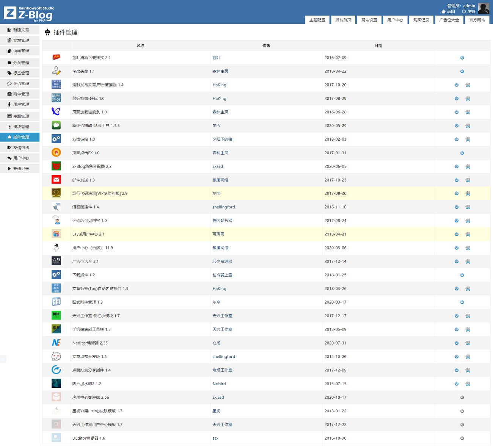
Task: Click the 页面加载进度条 butterfly icon
Action: point(56,111)
